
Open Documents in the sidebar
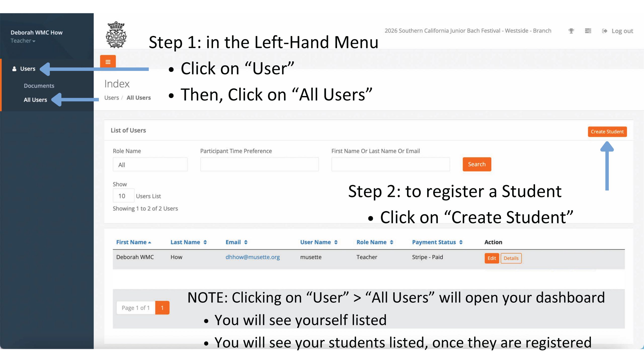point(39,86)
